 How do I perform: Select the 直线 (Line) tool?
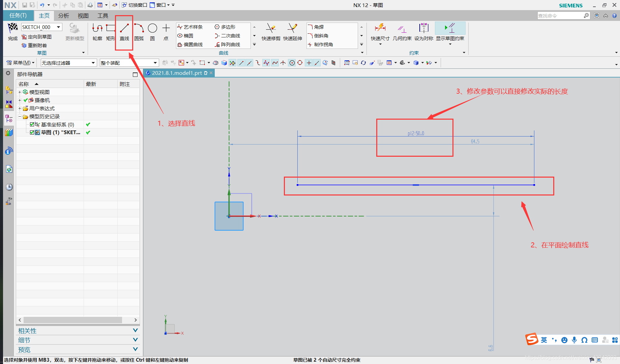click(x=124, y=32)
